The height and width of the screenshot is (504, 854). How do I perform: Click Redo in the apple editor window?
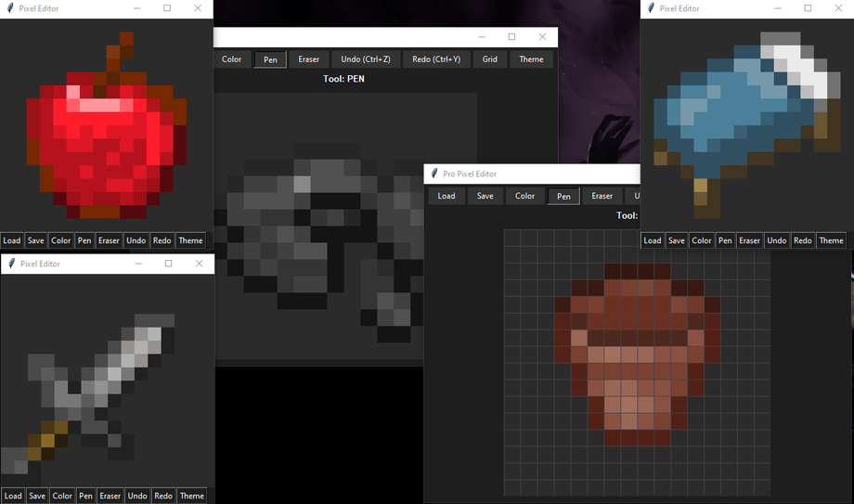(162, 240)
